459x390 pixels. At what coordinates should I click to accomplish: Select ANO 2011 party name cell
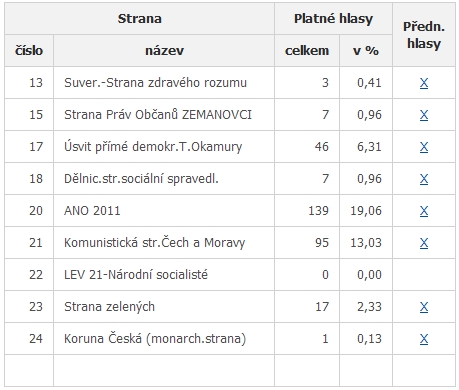click(164, 211)
